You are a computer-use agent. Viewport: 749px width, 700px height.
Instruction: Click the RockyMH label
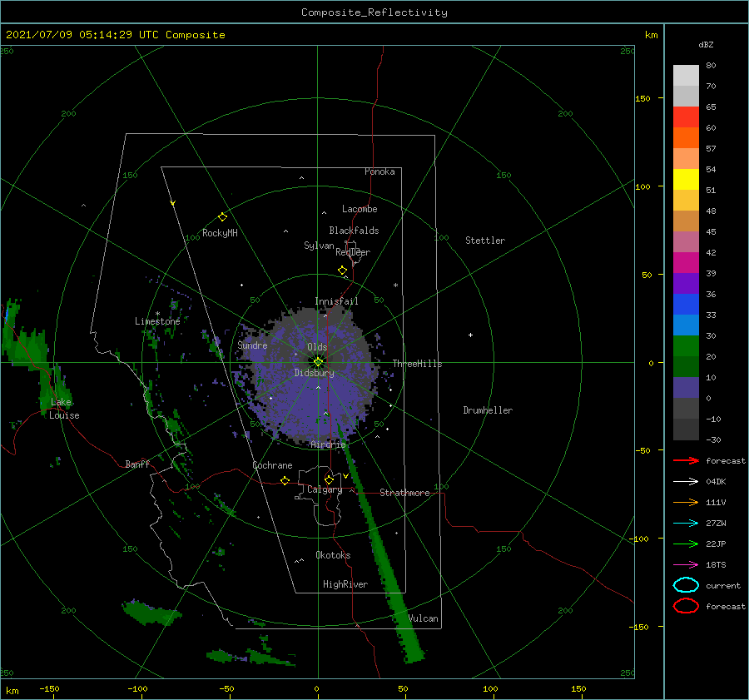click(220, 233)
